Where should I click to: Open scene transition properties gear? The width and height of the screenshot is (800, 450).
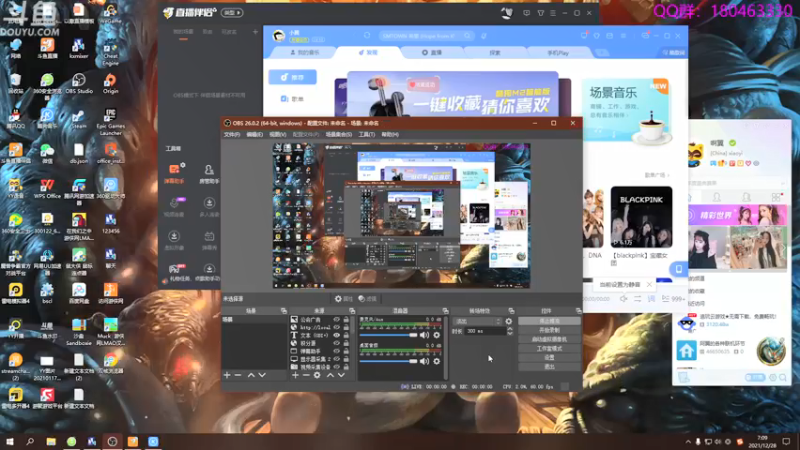point(509,321)
